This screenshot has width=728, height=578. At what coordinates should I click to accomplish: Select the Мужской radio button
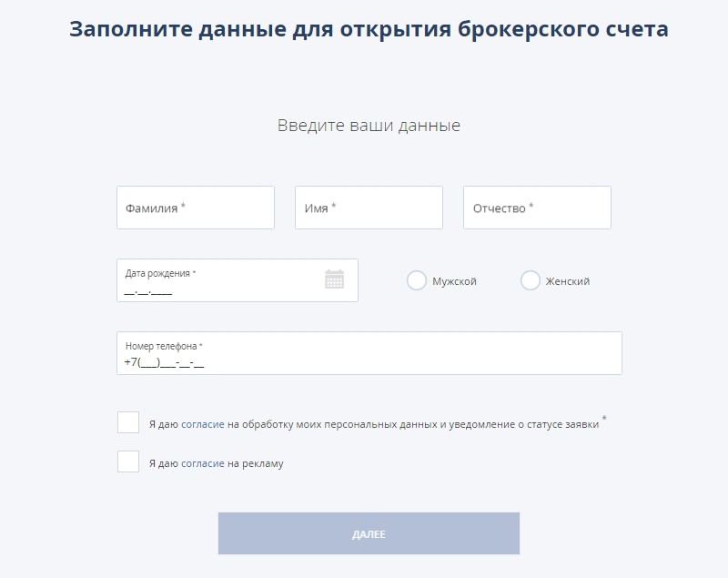pyautogui.click(x=417, y=281)
